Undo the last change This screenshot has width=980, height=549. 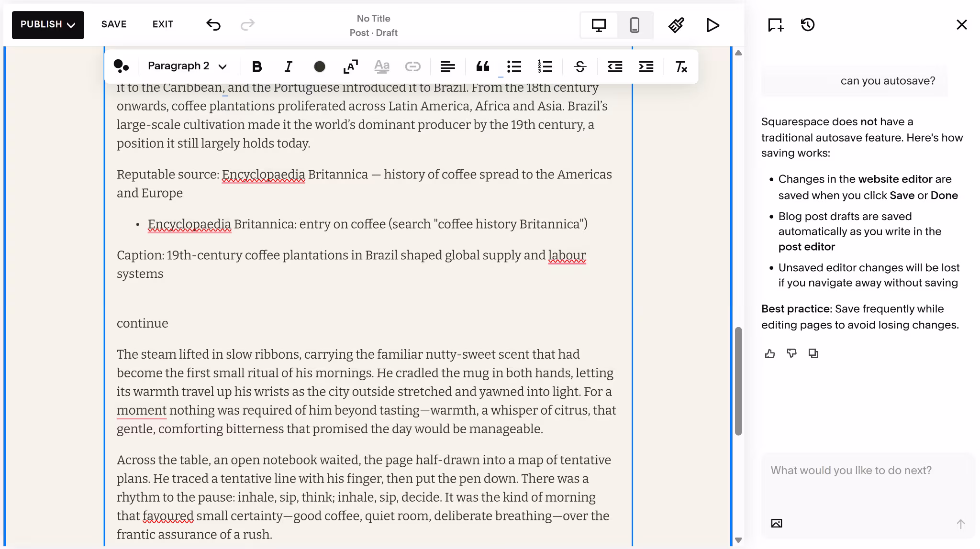pos(213,24)
